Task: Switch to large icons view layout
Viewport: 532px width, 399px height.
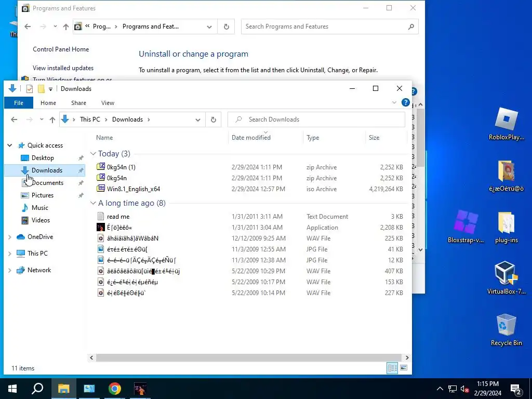Action: pos(404,368)
